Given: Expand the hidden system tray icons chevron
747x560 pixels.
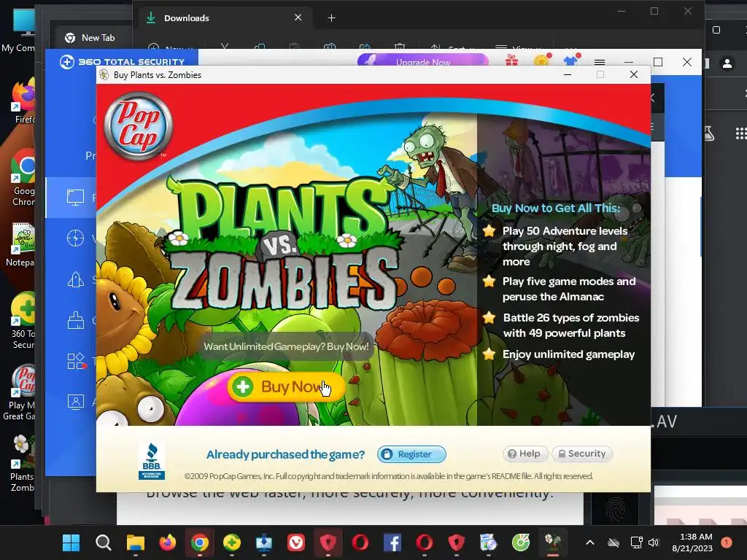Looking at the screenshot, I should click(x=589, y=542).
